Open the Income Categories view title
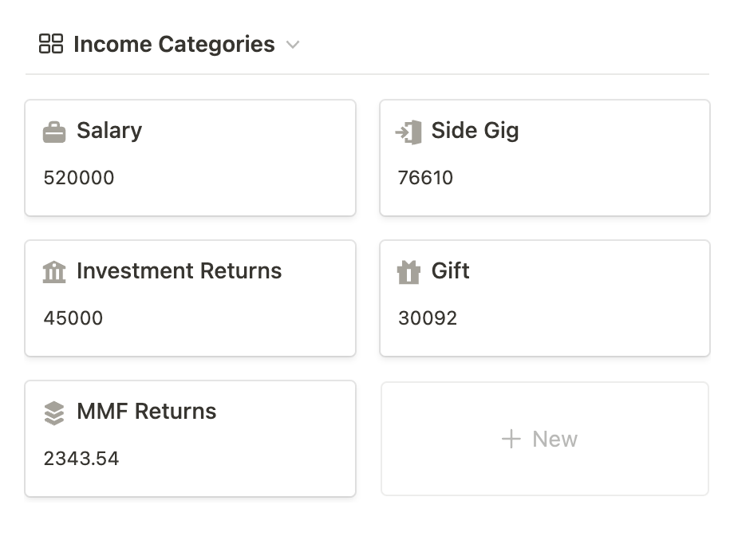Screen dimensions: 734x560 (x=174, y=44)
